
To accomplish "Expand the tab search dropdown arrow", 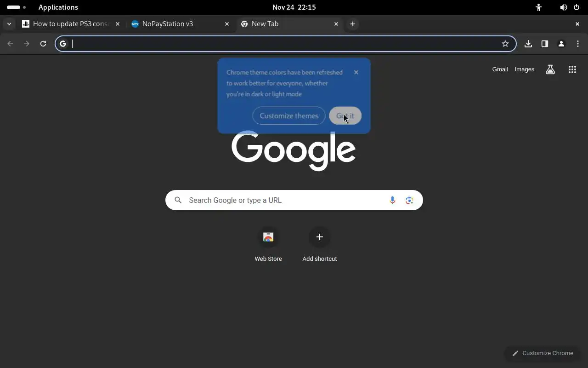I will [9, 24].
